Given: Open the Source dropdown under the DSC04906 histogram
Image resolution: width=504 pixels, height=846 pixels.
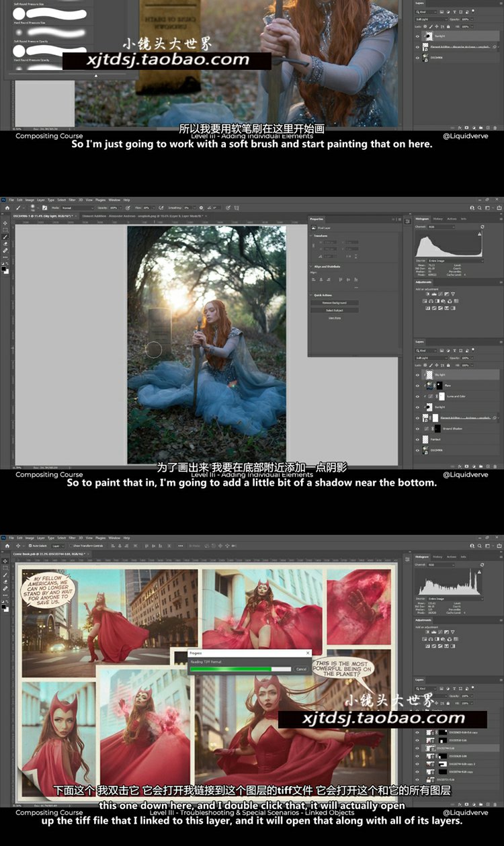Looking at the screenshot, I should coord(456,261).
